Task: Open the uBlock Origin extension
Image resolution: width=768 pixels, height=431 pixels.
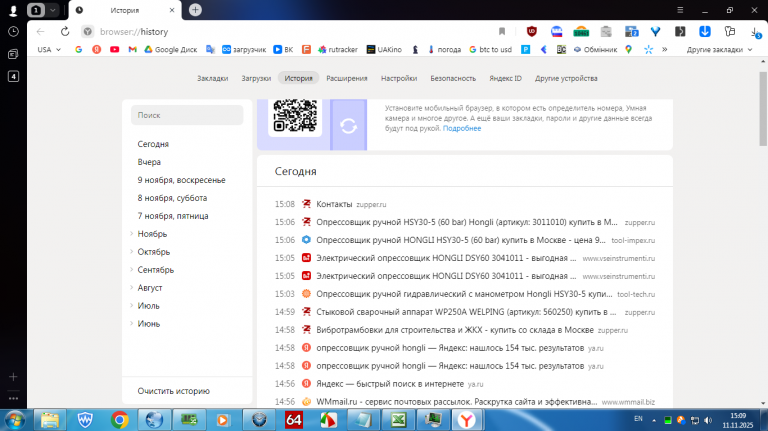Action: click(x=531, y=31)
